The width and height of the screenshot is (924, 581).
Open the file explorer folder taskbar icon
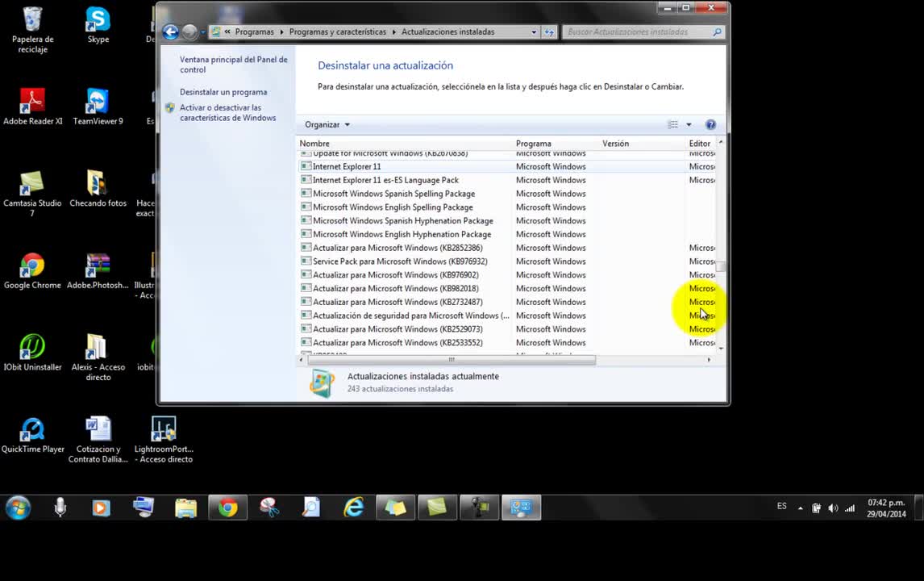click(185, 508)
